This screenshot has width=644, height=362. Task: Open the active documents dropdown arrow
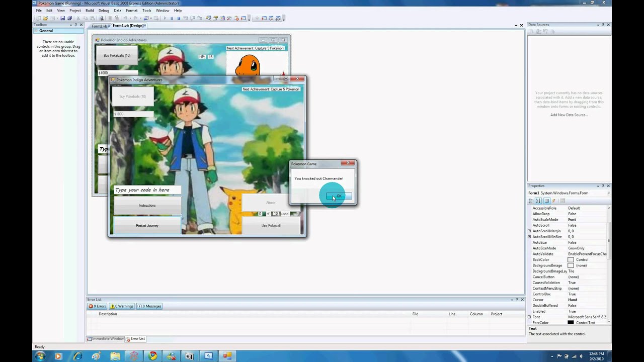click(x=515, y=25)
